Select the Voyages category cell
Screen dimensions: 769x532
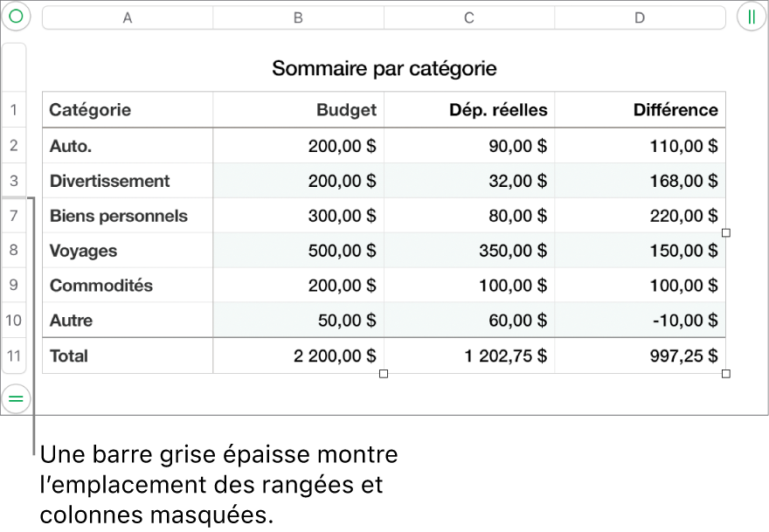[128, 251]
